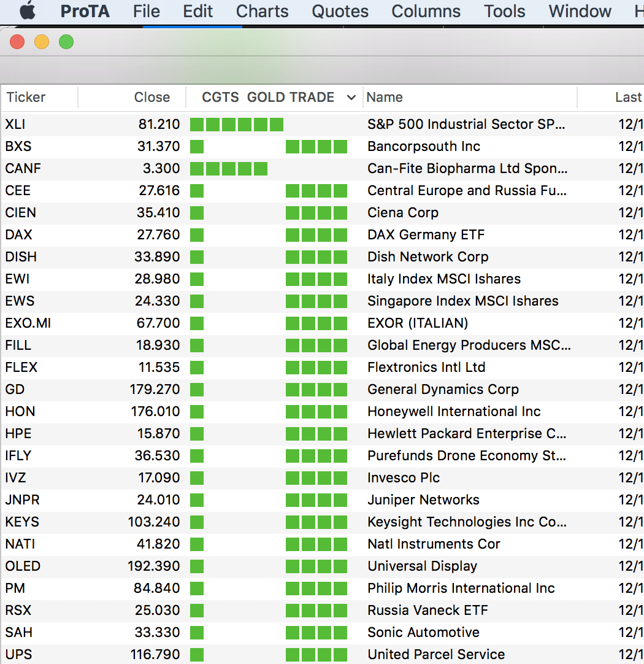Sort by the Close column header
644x664 pixels.
[151, 98]
